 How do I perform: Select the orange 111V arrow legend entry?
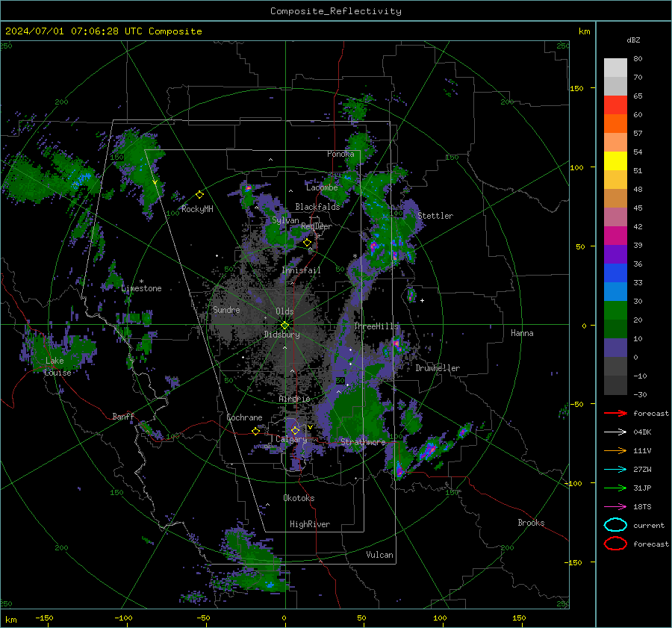pyautogui.click(x=615, y=450)
